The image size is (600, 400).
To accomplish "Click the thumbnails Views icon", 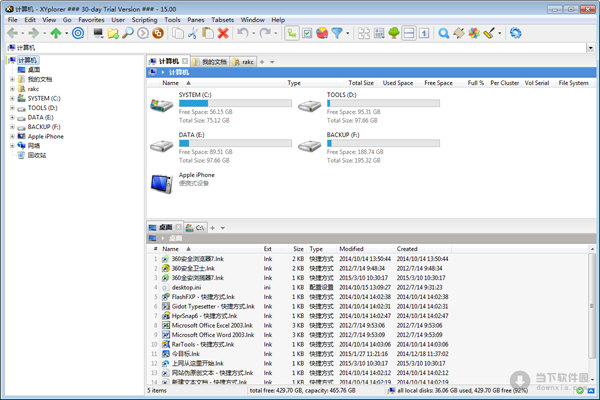I will 364,33.
